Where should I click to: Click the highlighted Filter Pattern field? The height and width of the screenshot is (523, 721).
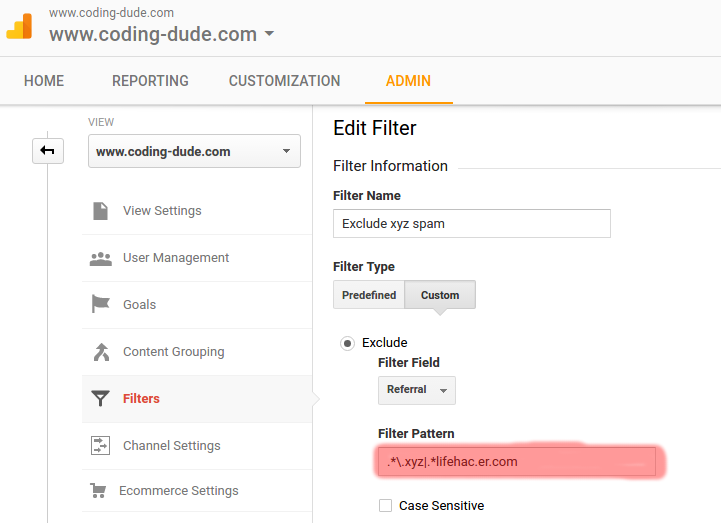click(x=516, y=461)
